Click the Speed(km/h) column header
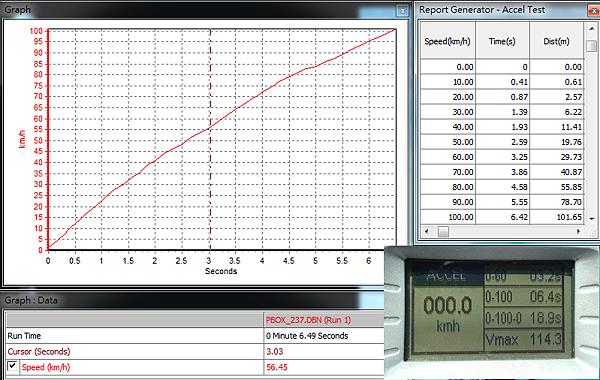This screenshot has height=380, width=600. 448,41
